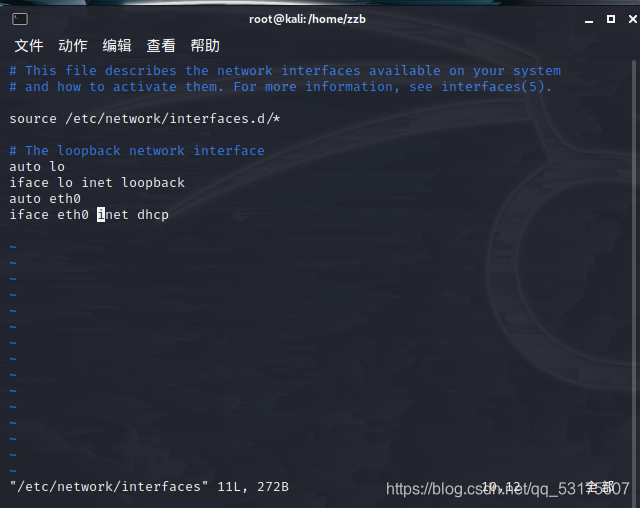The width and height of the screenshot is (640, 508).
Task: Click the comment '# The loopback network interface'
Action: click(x=137, y=151)
